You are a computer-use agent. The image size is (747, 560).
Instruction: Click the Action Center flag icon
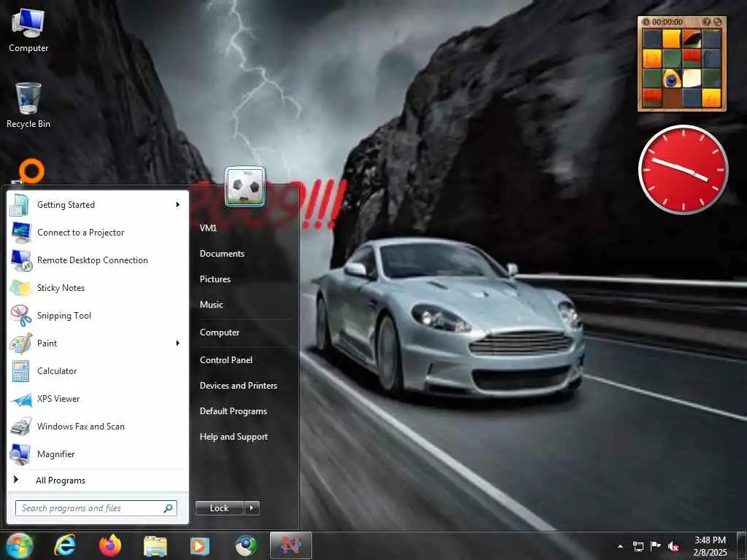click(x=656, y=546)
